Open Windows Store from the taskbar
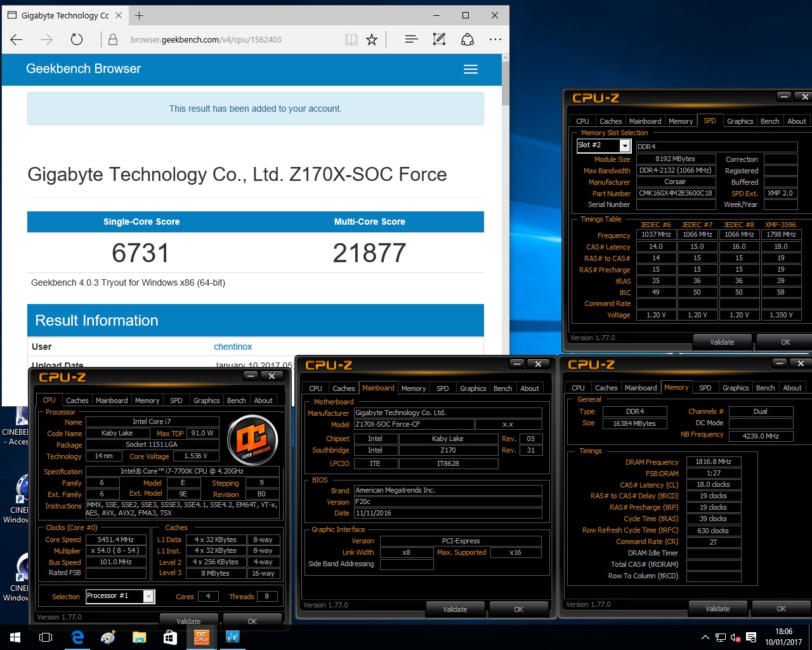 171,637
